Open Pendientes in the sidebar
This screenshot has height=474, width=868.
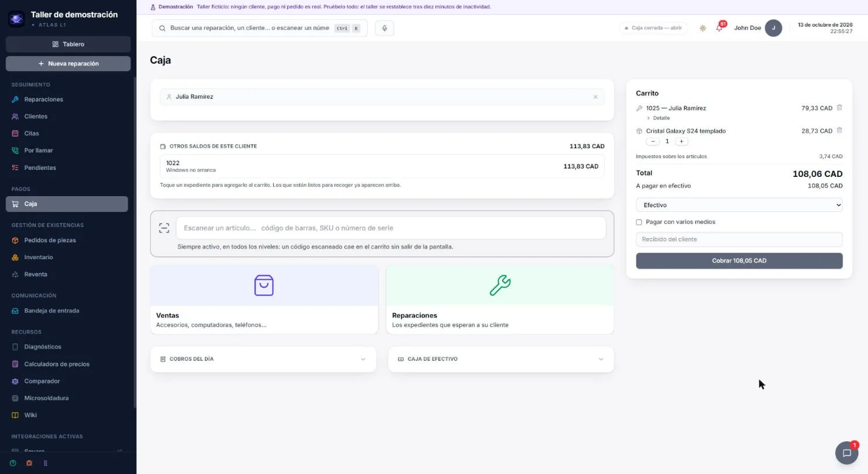point(67,168)
